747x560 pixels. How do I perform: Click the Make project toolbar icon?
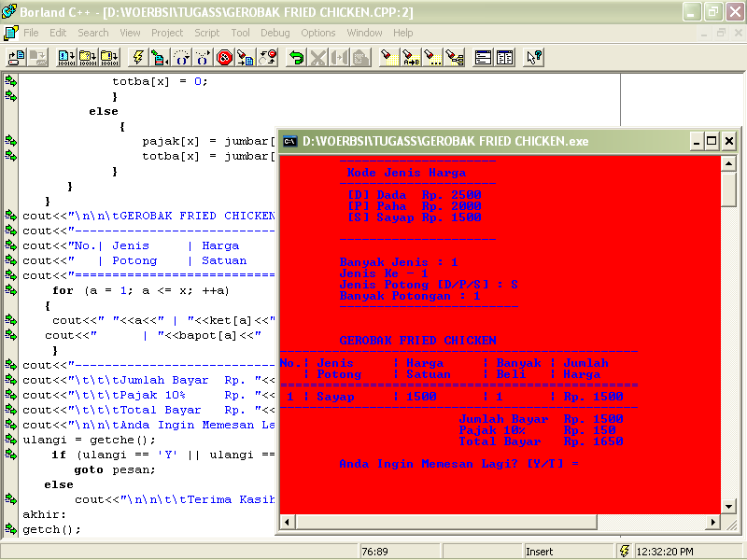coord(87,58)
